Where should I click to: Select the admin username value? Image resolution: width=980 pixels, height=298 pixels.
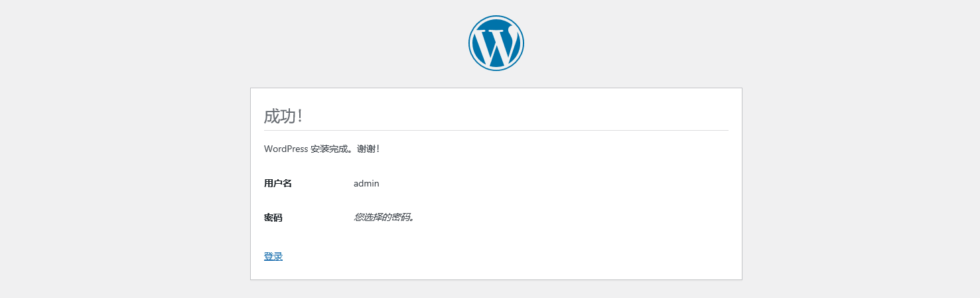[x=366, y=183]
